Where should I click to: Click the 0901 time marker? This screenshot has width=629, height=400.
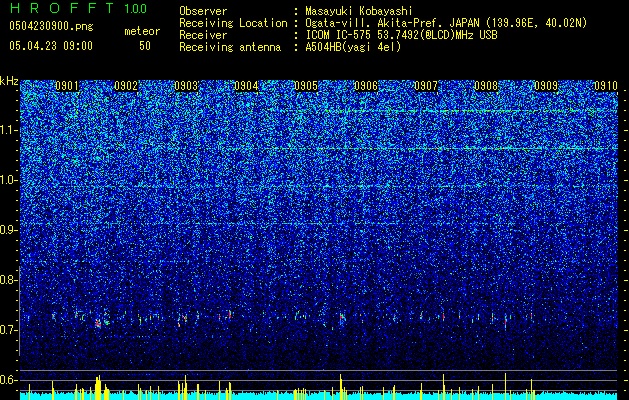coord(67,86)
